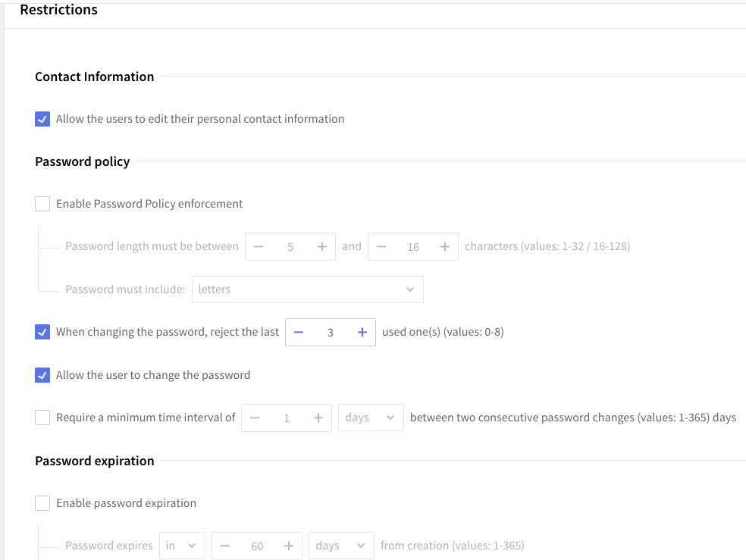Screen dimensions: 746x560
Task: Tick the Enable password expiration checkbox
Action: 42,503
